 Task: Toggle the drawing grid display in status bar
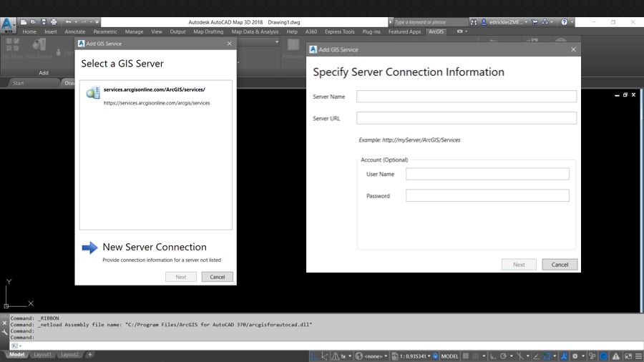click(x=466, y=356)
